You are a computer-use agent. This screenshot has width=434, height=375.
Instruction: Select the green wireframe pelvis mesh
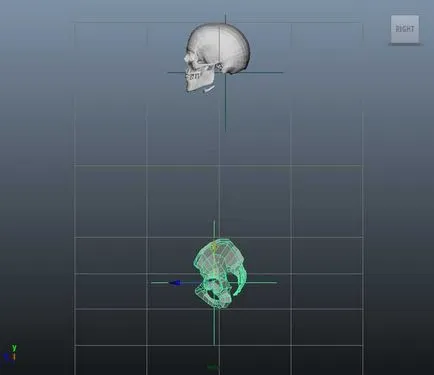click(220, 273)
